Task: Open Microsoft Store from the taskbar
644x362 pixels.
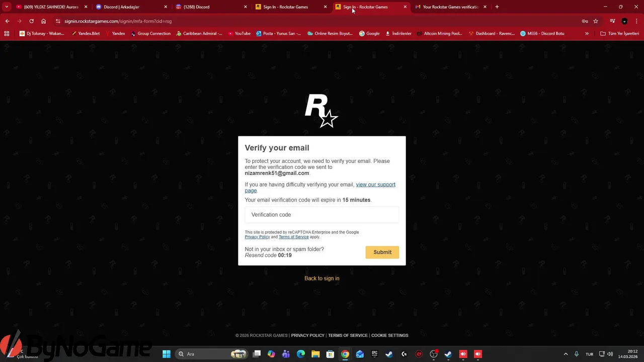Action: (330, 354)
